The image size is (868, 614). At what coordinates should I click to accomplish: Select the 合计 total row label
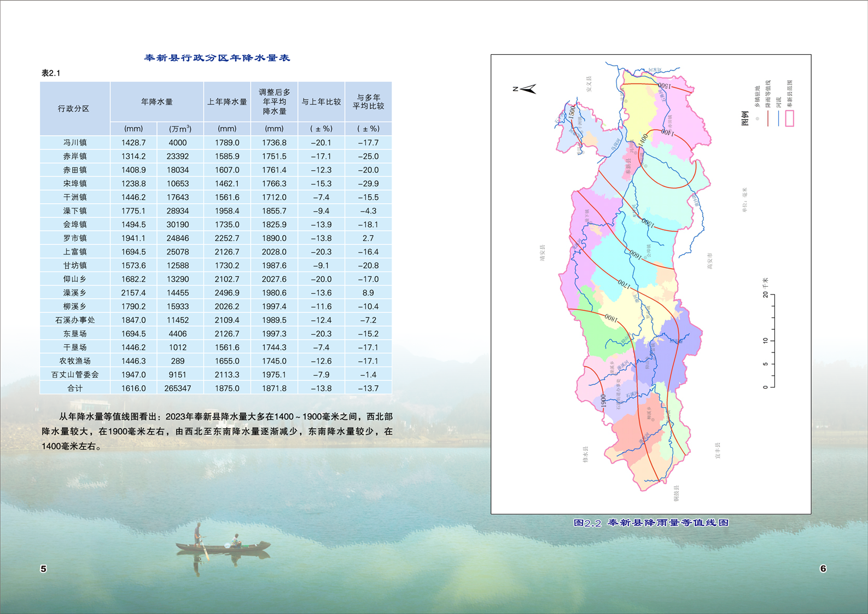point(74,388)
